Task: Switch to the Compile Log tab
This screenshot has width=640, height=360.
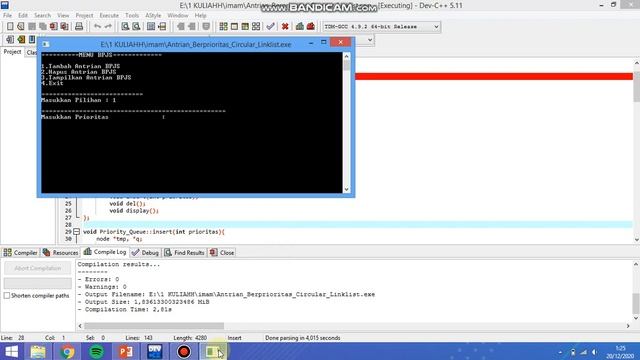Action: coord(105,252)
